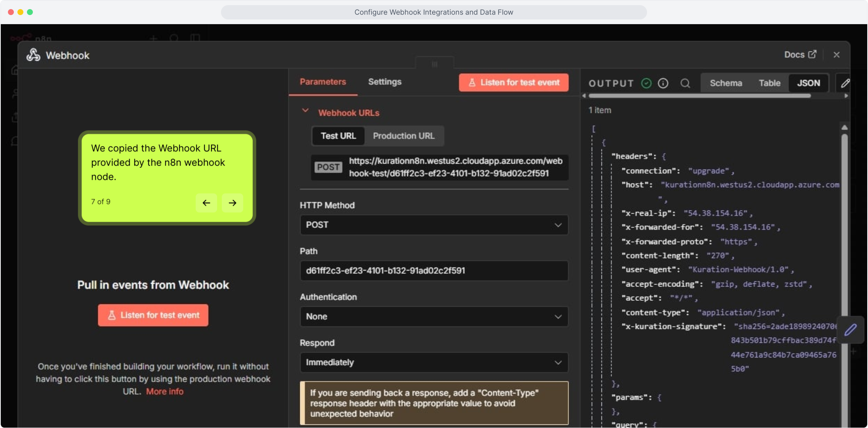Switch to the Parameters tab
This screenshot has width=868, height=428.
(x=323, y=82)
